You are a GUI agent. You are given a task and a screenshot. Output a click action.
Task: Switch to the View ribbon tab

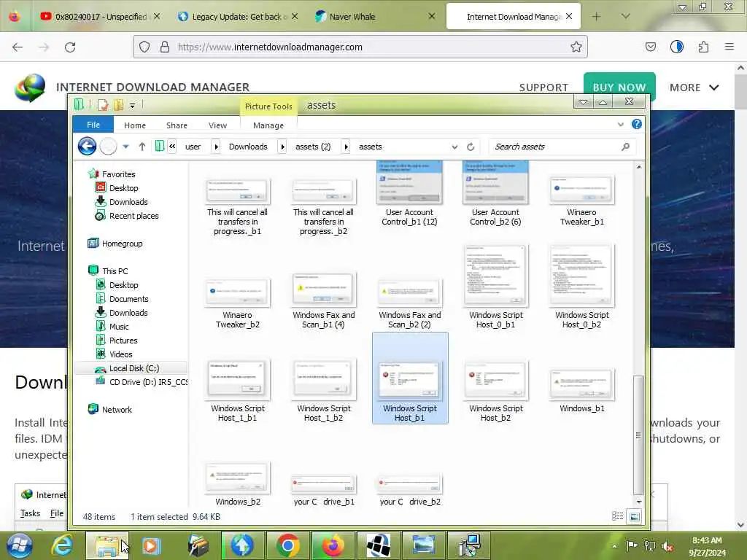217,125
